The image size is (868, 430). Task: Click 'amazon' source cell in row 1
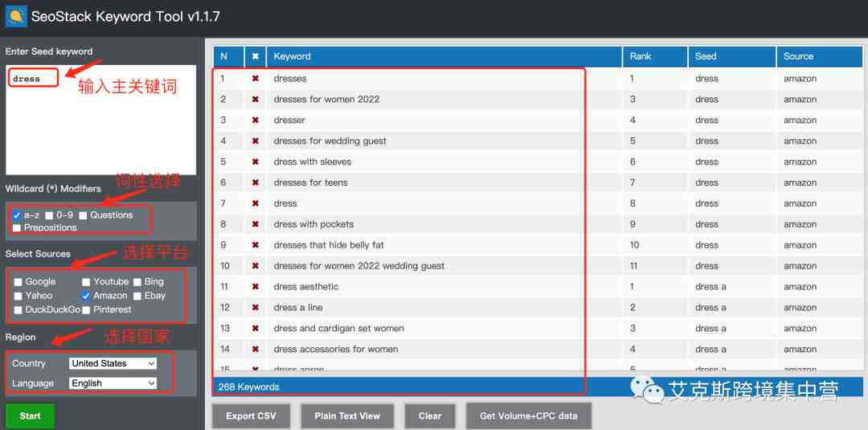[x=800, y=79]
